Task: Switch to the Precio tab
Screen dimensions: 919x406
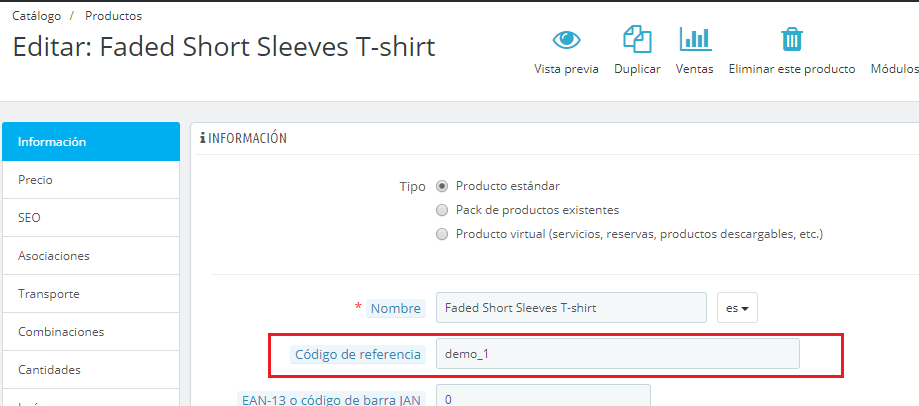Action: click(x=90, y=180)
